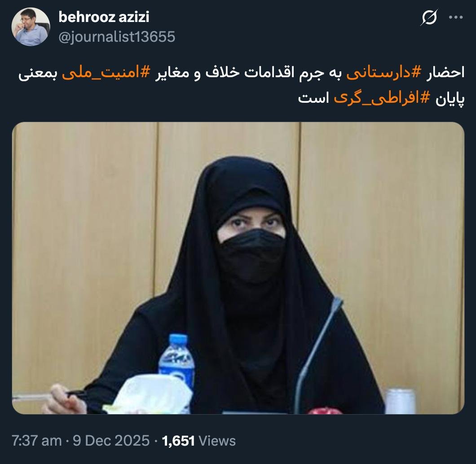Viewport: 476px width, 464px height.
Task: Click the Grok explain-post icon
Action: [x=429, y=18]
